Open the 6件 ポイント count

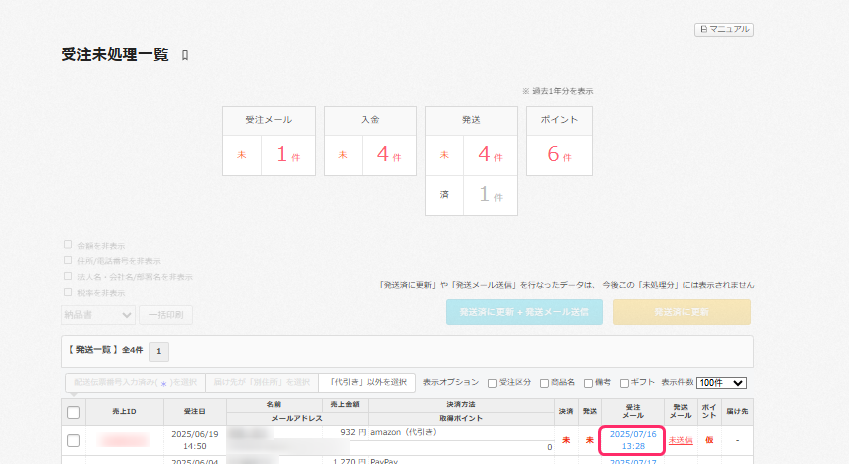click(558, 156)
